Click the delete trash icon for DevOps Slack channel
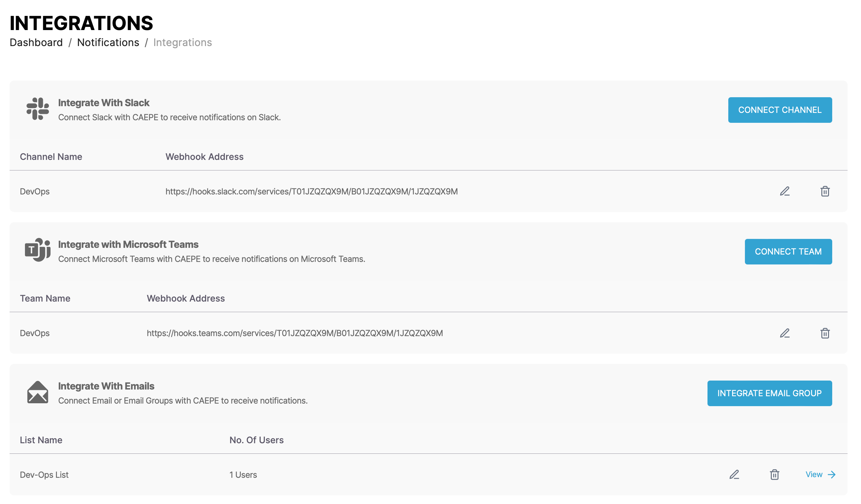861x504 pixels. pos(825,191)
